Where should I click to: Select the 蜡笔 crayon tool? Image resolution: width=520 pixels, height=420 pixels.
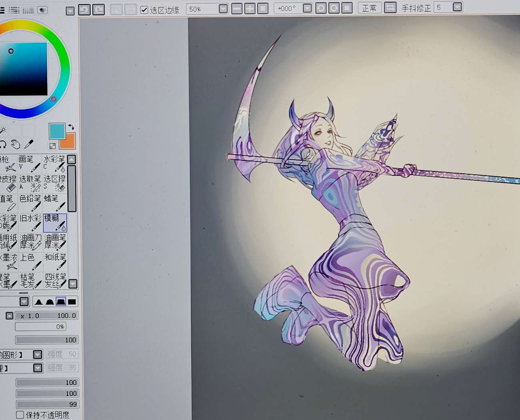[x=54, y=203]
